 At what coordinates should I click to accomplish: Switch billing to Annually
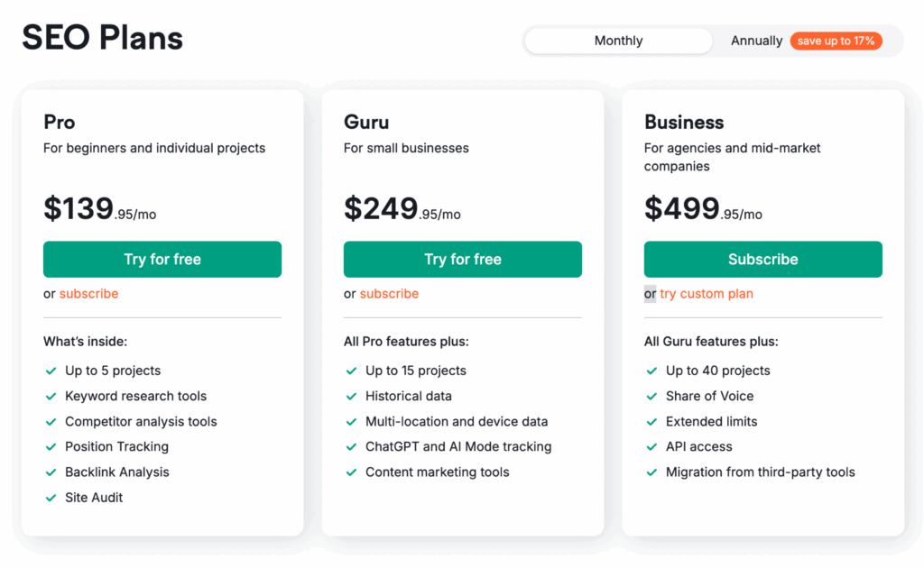tap(756, 41)
